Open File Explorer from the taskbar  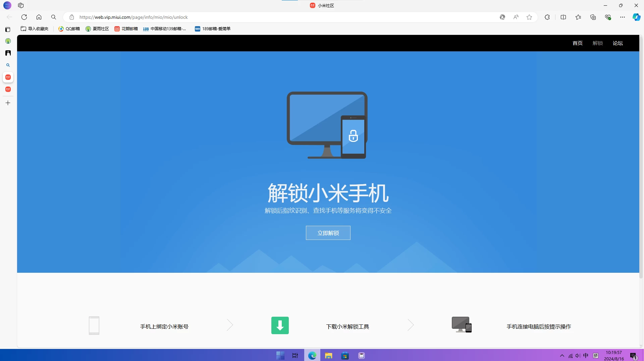pyautogui.click(x=328, y=356)
